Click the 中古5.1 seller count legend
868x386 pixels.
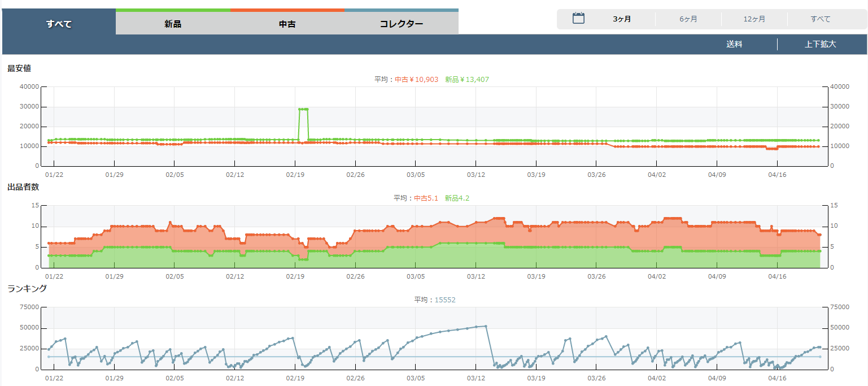[x=426, y=198]
